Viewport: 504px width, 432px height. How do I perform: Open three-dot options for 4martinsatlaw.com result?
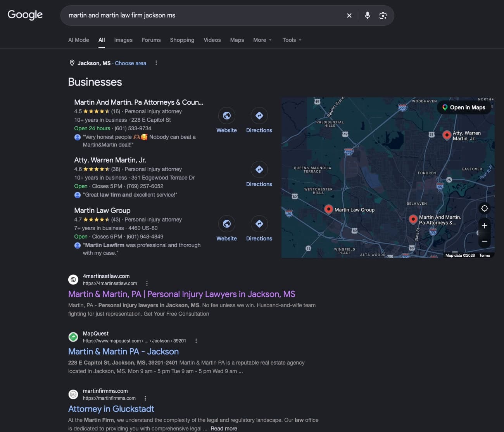pos(147,283)
